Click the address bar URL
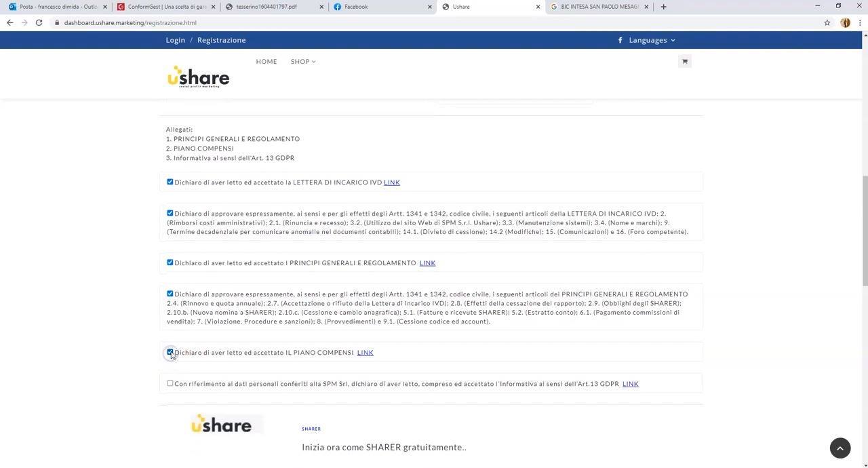 coord(130,22)
